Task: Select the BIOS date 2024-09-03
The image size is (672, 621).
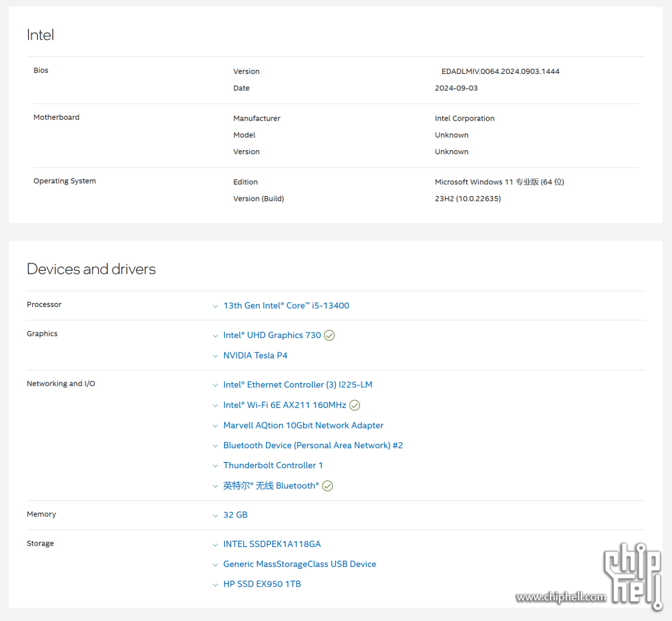Action: pos(457,88)
